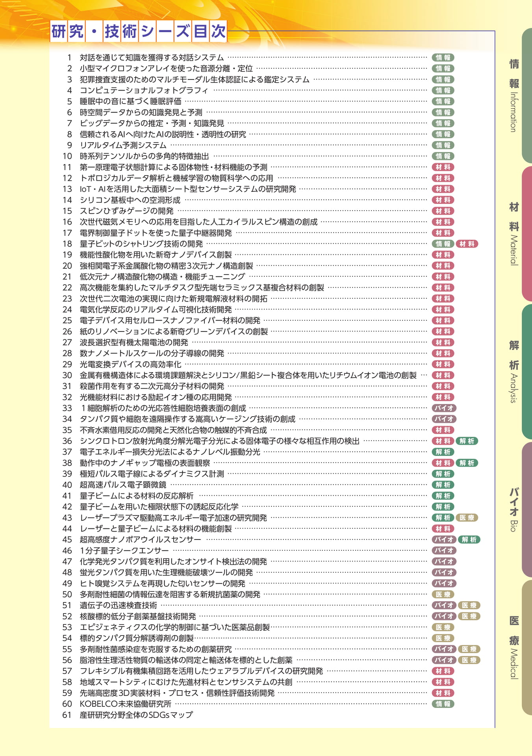The width and height of the screenshot is (532, 756).
Task: Select entry 22 高次機能を集約したマルチタスク型先端セラミックス
Action: [202, 288]
